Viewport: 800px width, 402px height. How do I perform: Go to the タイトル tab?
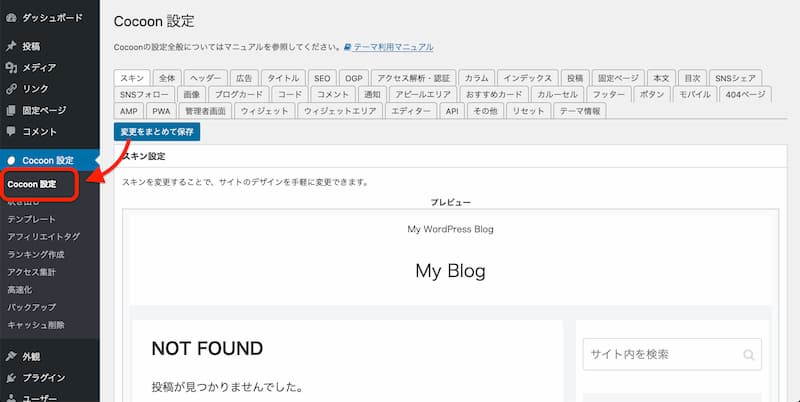[x=283, y=78]
